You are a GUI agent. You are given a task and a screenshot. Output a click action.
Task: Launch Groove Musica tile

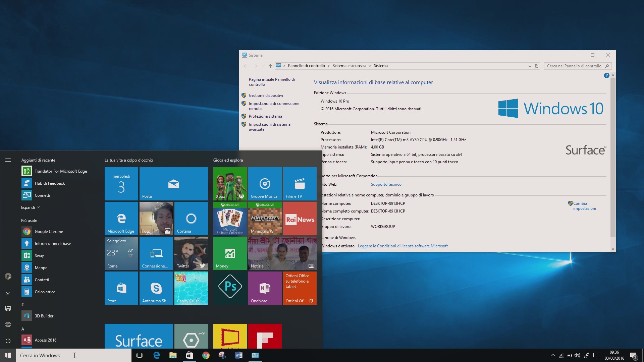point(265,183)
